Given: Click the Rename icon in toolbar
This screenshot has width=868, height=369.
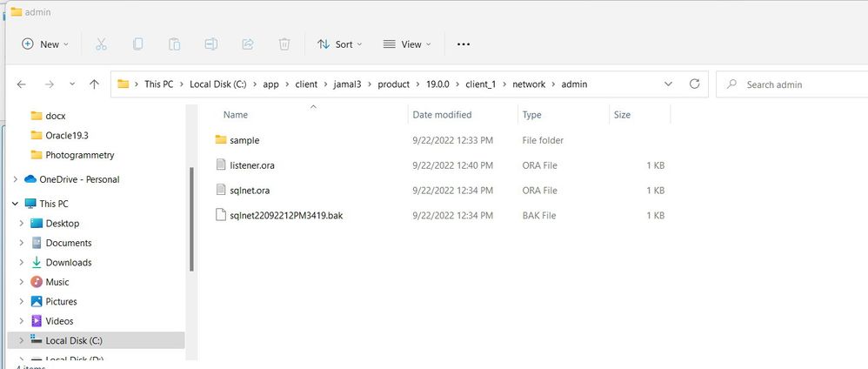Looking at the screenshot, I should tap(210, 44).
